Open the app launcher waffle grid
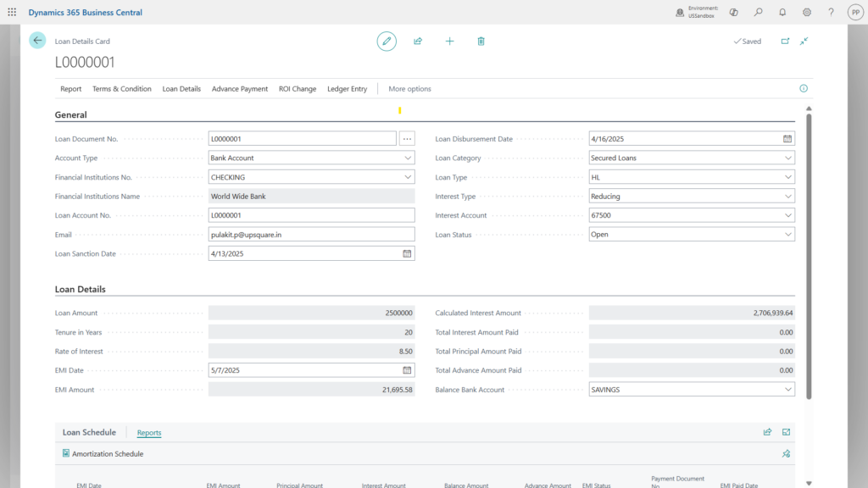The image size is (868, 488). coord(12,13)
